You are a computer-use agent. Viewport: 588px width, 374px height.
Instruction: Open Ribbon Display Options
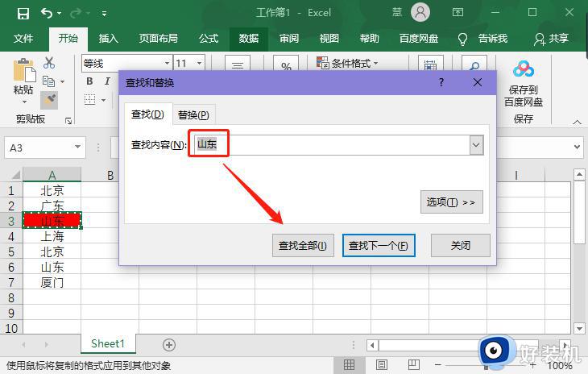458,12
